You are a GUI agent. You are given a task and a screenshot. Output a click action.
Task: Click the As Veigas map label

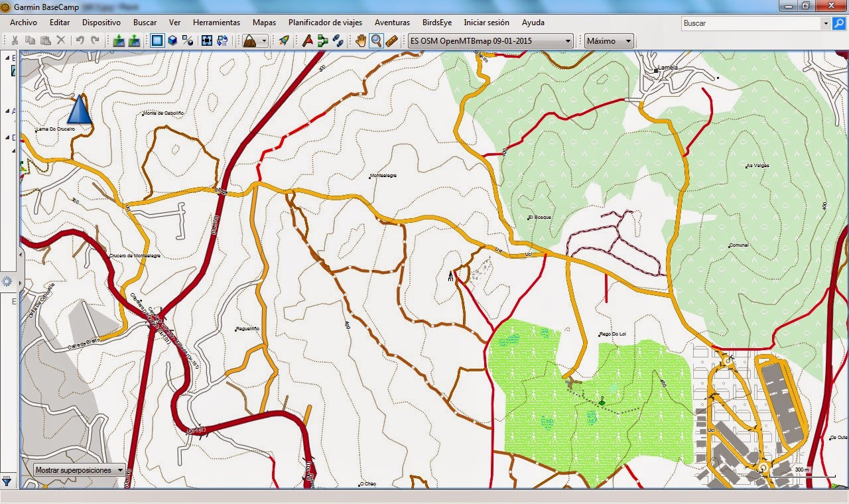757,166
